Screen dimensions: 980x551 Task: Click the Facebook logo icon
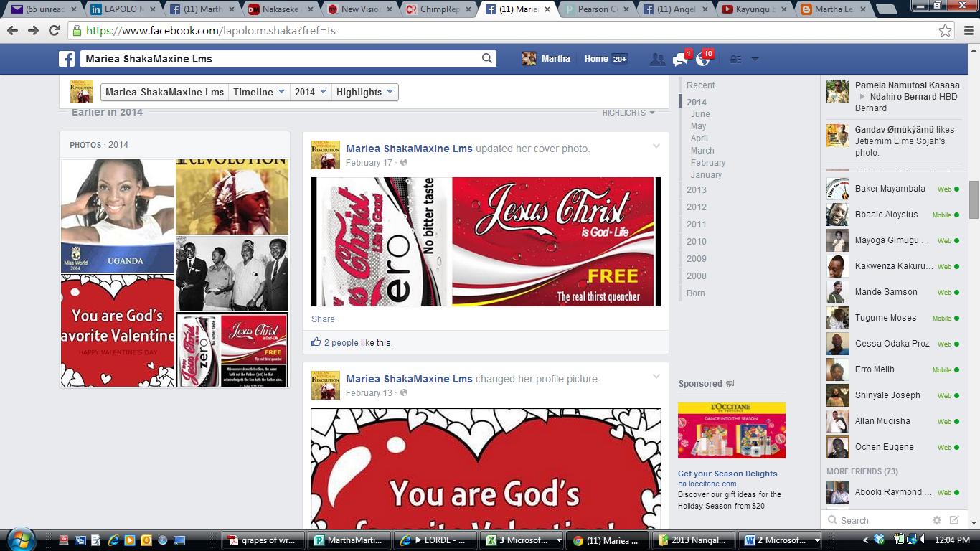click(67, 59)
